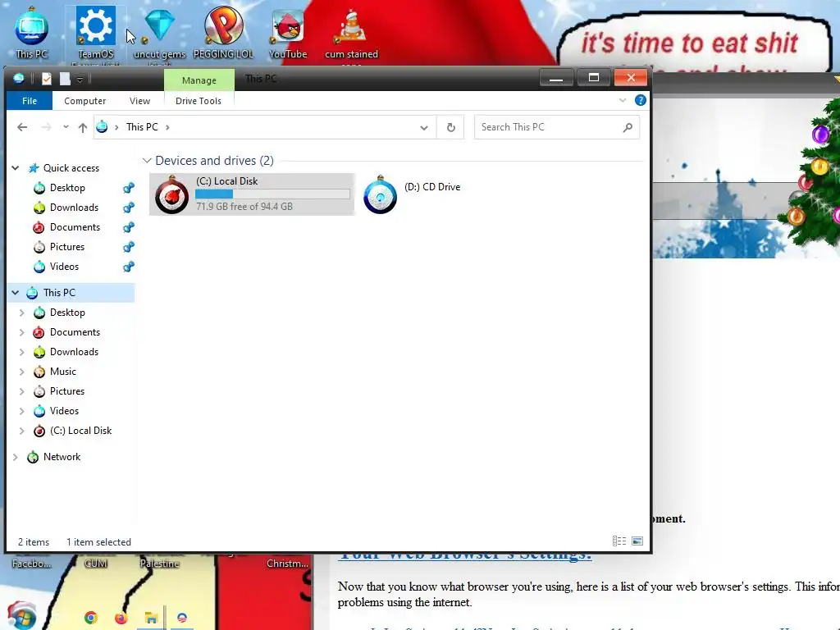This screenshot has height=630, width=840.
Task: Open pinned Downloads under Quick access
Action: point(74,208)
